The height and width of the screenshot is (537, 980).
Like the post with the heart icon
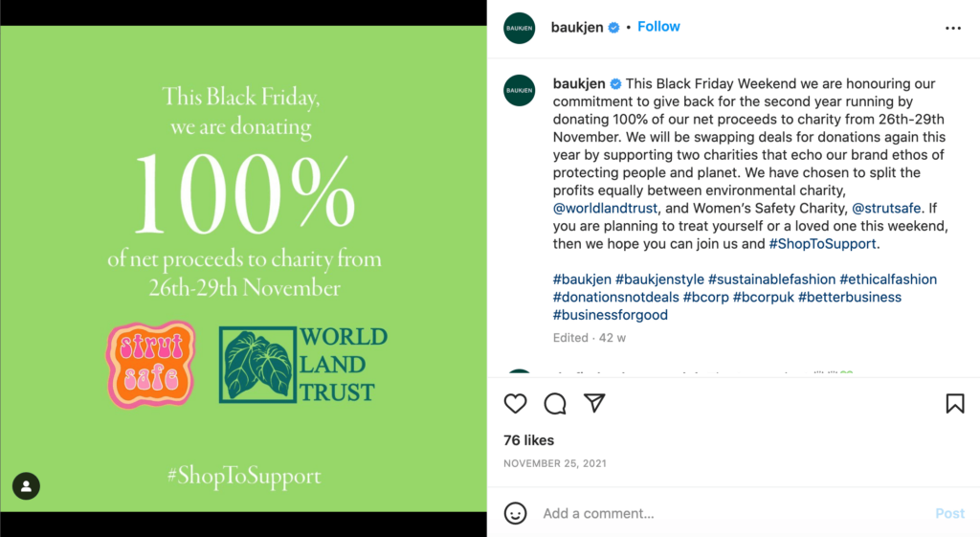(516, 404)
